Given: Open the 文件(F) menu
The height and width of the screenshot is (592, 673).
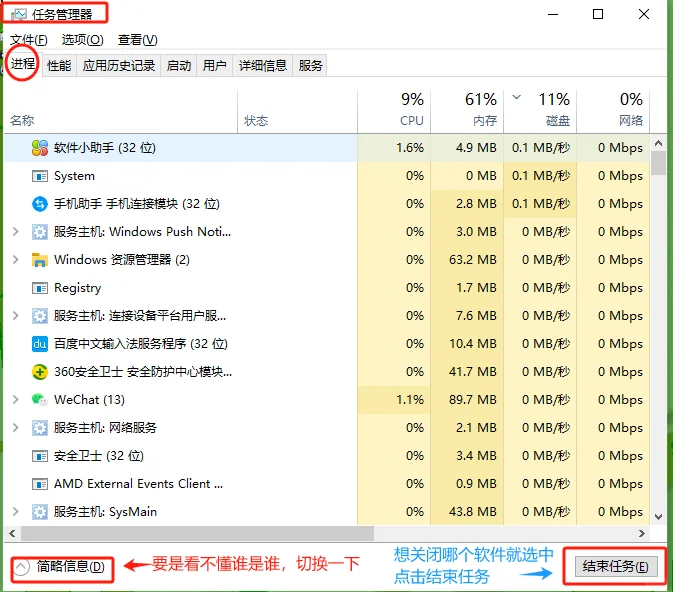Looking at the screenshot, I should tap(29, 40).
